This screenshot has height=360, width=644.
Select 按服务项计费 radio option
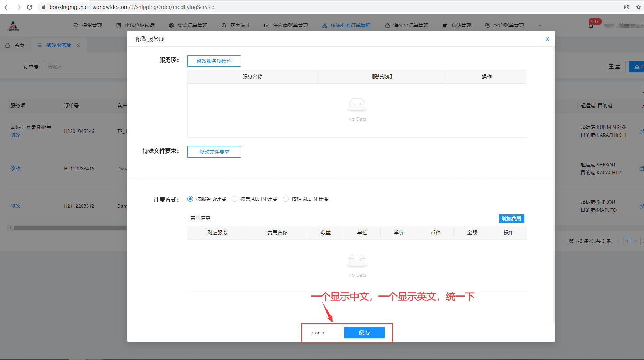[x=190, y=199]
